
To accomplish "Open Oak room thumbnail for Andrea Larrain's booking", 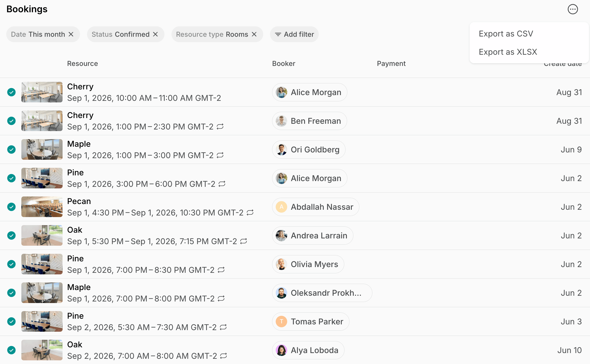I will click(x=42, y=236).
